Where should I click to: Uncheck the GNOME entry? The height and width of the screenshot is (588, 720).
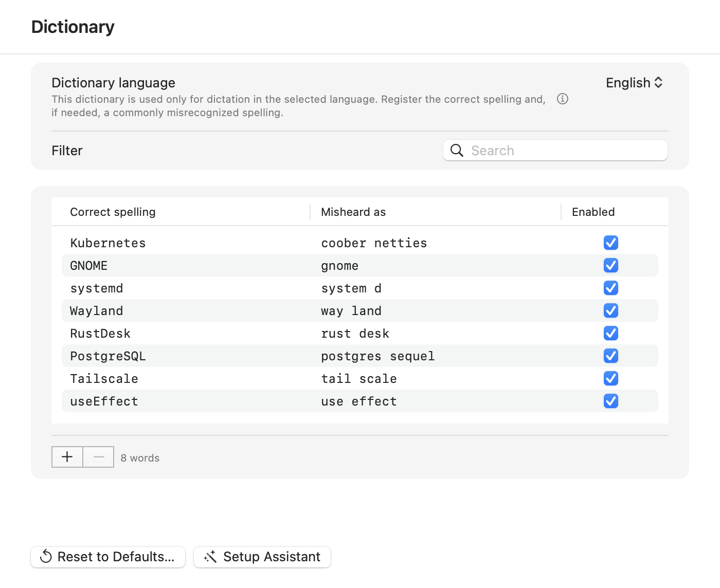tap(611, 265)
